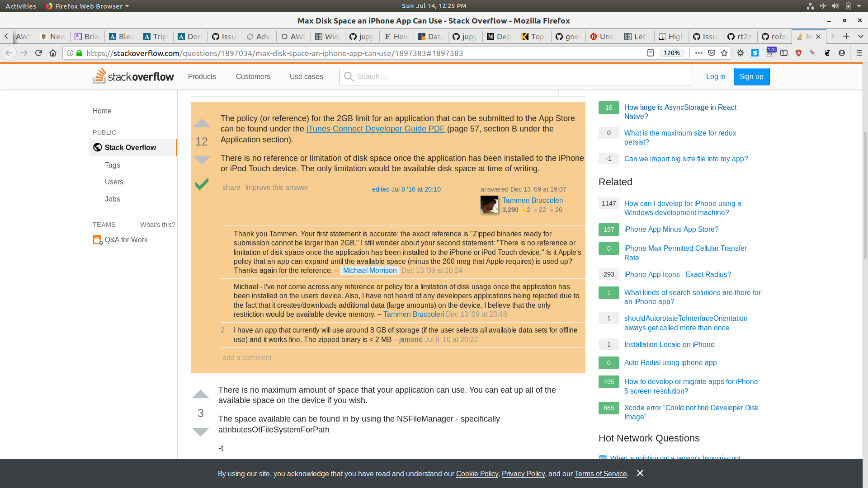Image resolution: width=868 pixels, height=488 pixels.
Task: Downvote the answer with 3 votes
Action: pyautogui.click(x=200, y=432)
